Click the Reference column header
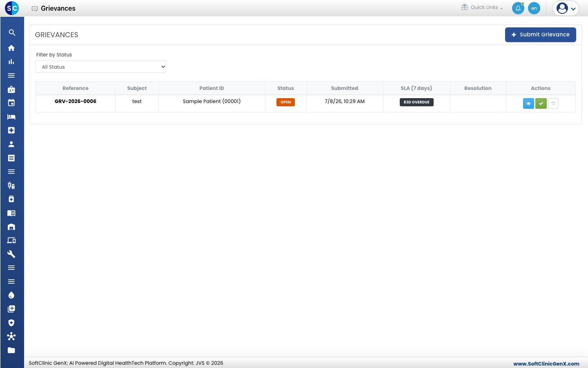This screenshot has height=368, width=588. (76, 88)
